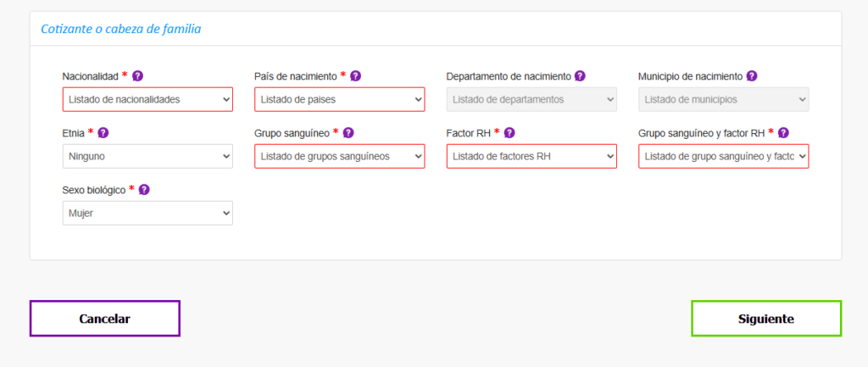The image size is (868, 367).
Task: Click help icon next to País de nacimiento
Action: [355, 75]
